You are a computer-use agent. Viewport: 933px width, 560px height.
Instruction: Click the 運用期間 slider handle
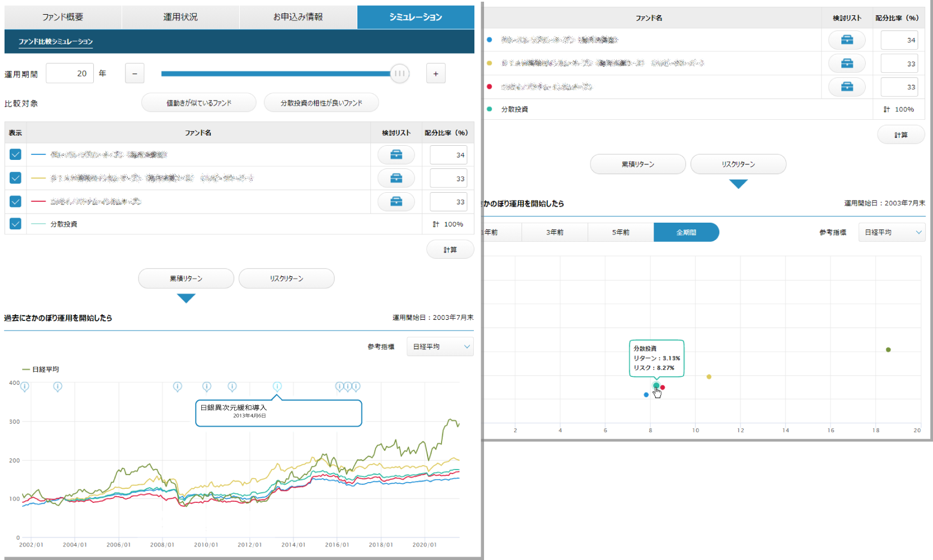pos(400,73)
